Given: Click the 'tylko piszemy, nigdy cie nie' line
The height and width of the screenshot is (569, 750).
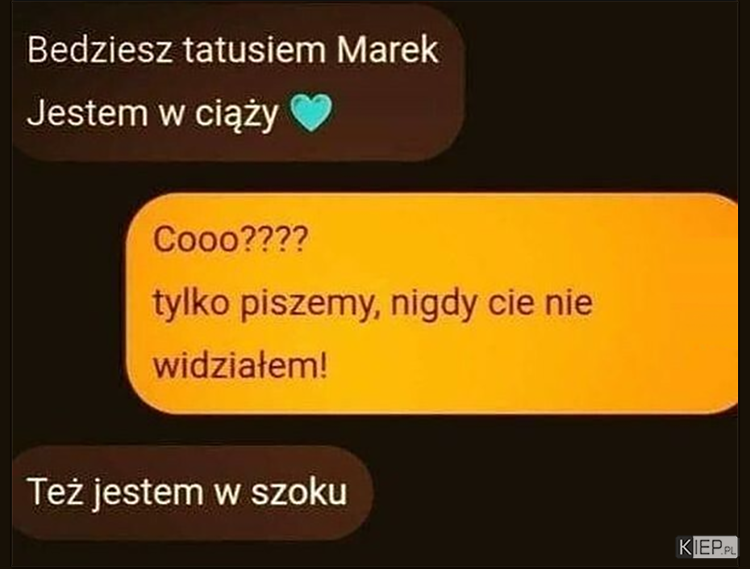Looking at the screenshot, I should pos(373,303).
